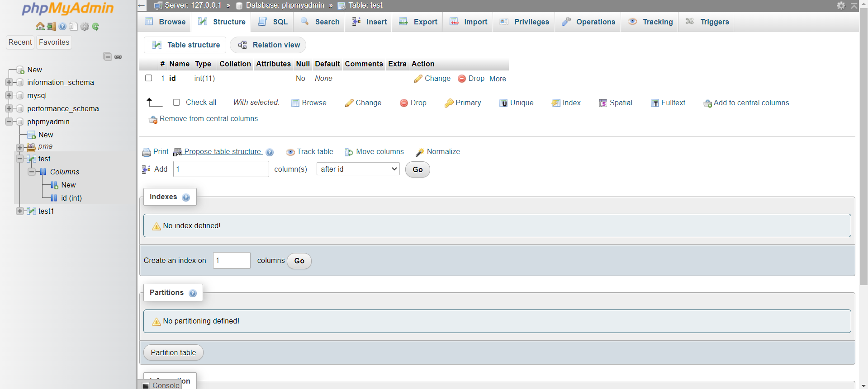Reload navigation panel with green refresh icon
This screenshot has width=868, height=389.
(95, 27)
